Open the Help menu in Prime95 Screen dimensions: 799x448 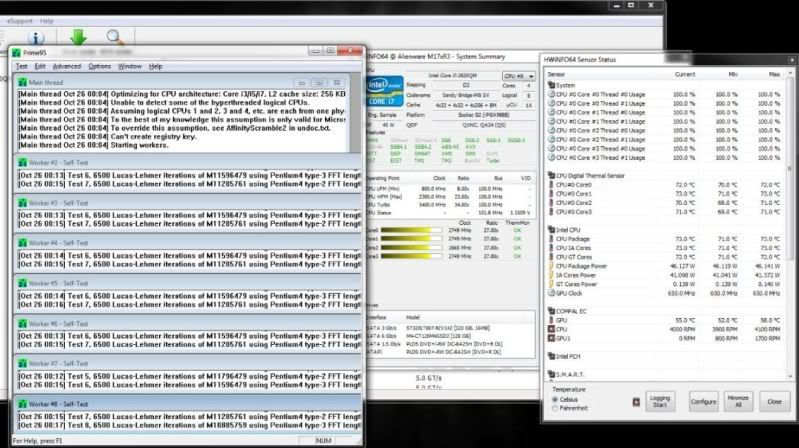click(x=155, y=66)
